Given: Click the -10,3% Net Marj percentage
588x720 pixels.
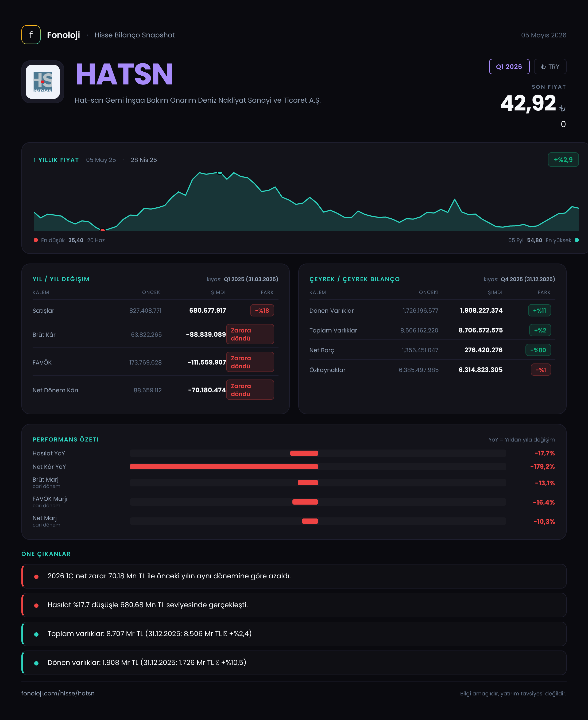Looking at the screenshot, I should click(544, 522).
